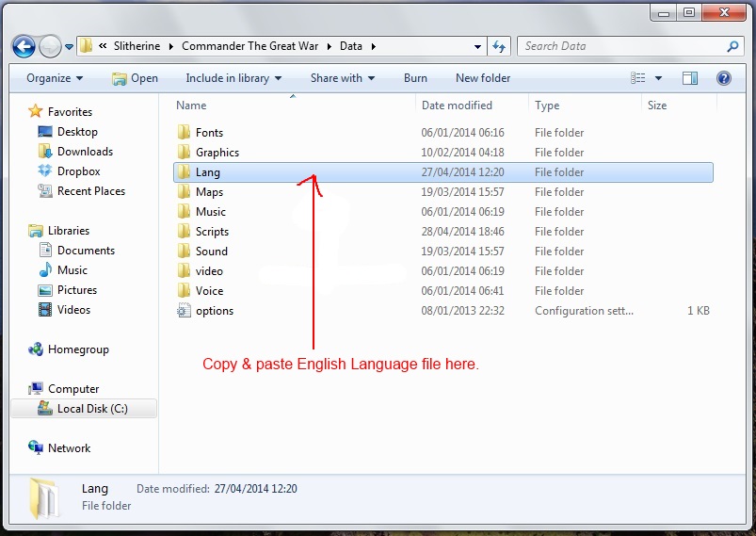Click the 10/02/2014 04:18 date of Graphics
Screen dimensions: 756x536
[x=462, y=152]
